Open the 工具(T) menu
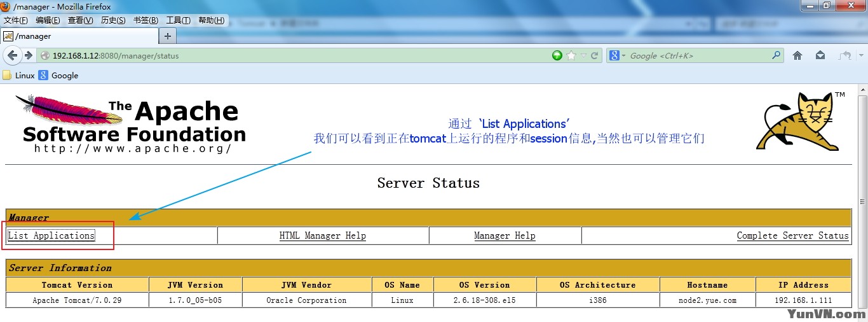This screenshot has width=868, height=322. pos(178,20)
